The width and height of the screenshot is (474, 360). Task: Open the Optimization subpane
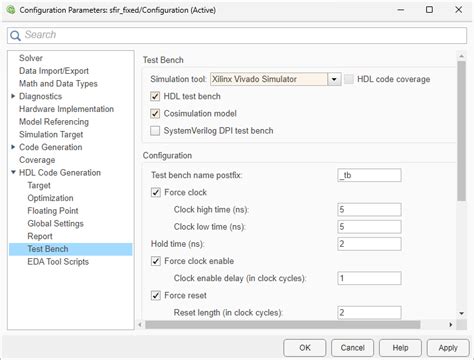(50, 198)
